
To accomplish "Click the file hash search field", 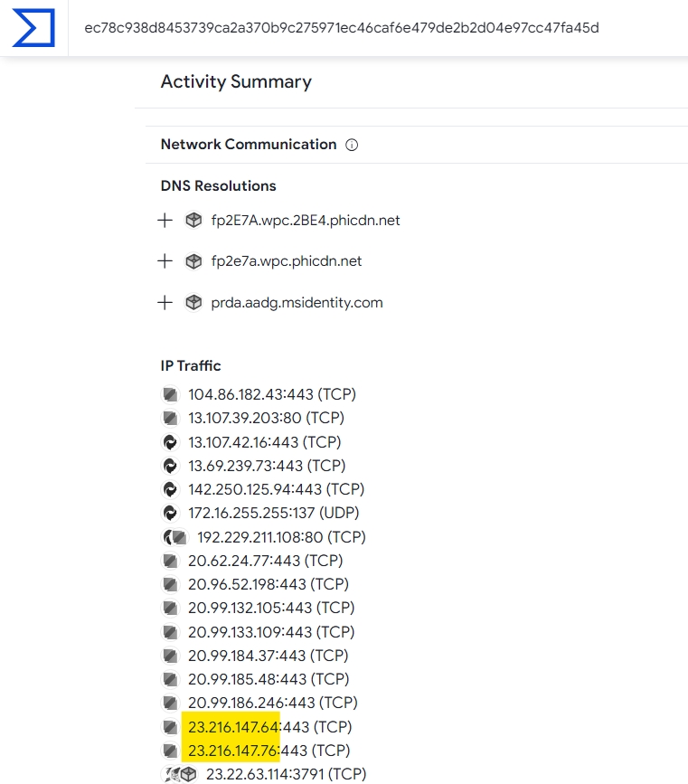I will 342,28.
